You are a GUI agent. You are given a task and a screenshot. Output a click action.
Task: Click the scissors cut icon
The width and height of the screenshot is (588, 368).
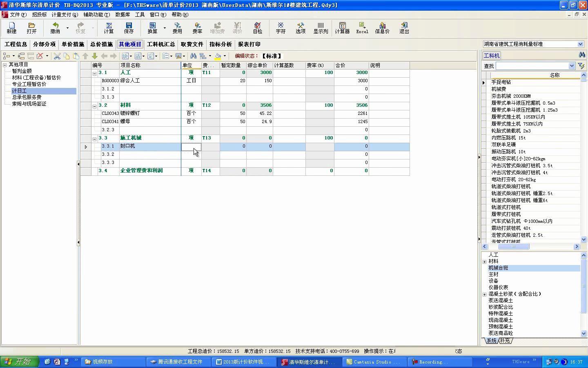pos(57,56)
